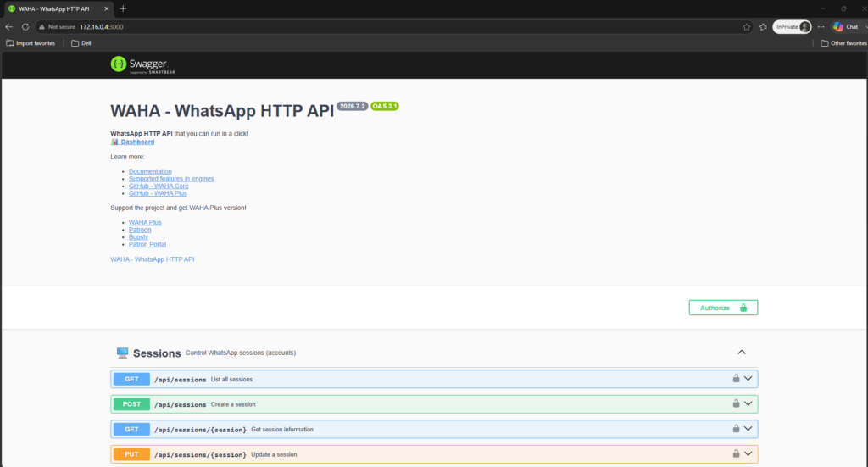Screen dimensions: 868x467
Task: Add page to favorites star icon
Action: (747, 26)
